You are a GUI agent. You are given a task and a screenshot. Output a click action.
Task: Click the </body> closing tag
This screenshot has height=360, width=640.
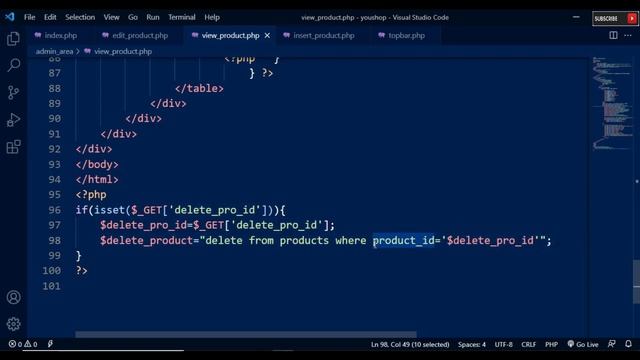tap(97, 164)
